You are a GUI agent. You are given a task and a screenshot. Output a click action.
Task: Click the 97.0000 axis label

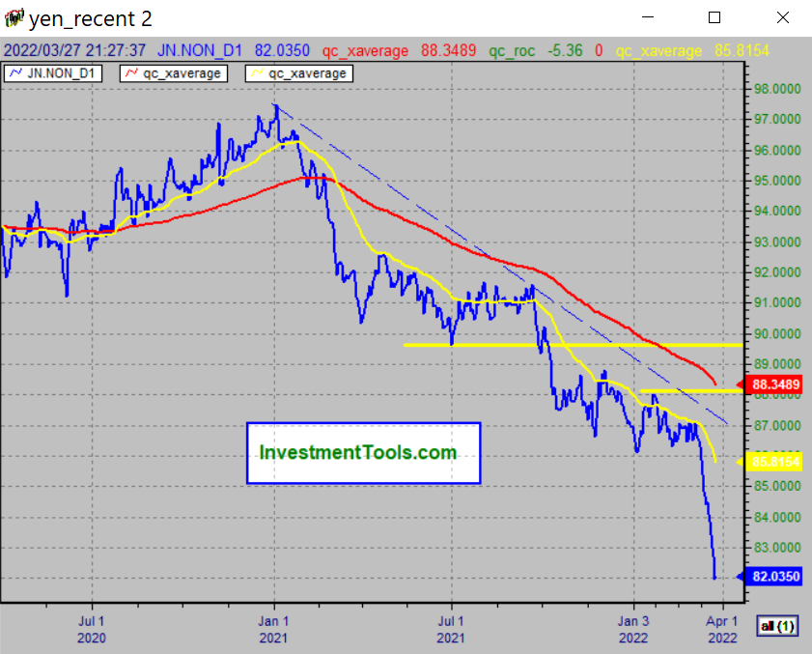click(777, 120)
